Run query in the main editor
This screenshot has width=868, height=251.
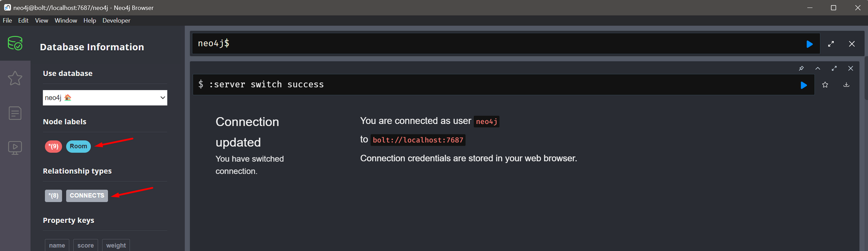coord(809,44)
